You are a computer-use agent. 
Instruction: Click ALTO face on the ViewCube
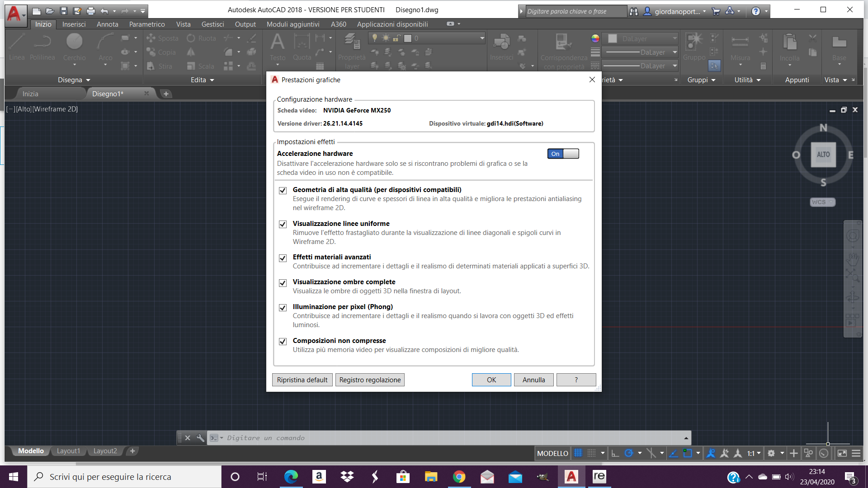[x=823, y=155]
